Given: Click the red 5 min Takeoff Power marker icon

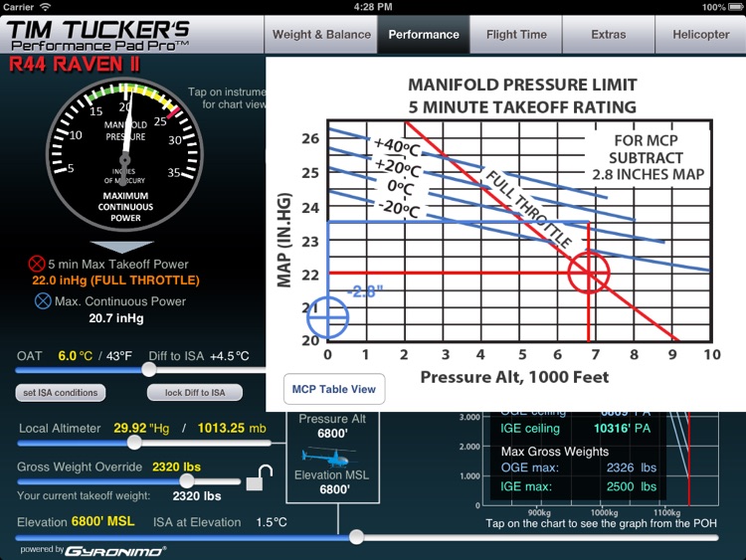Looking at the screenshot, I should click(37, 264).
